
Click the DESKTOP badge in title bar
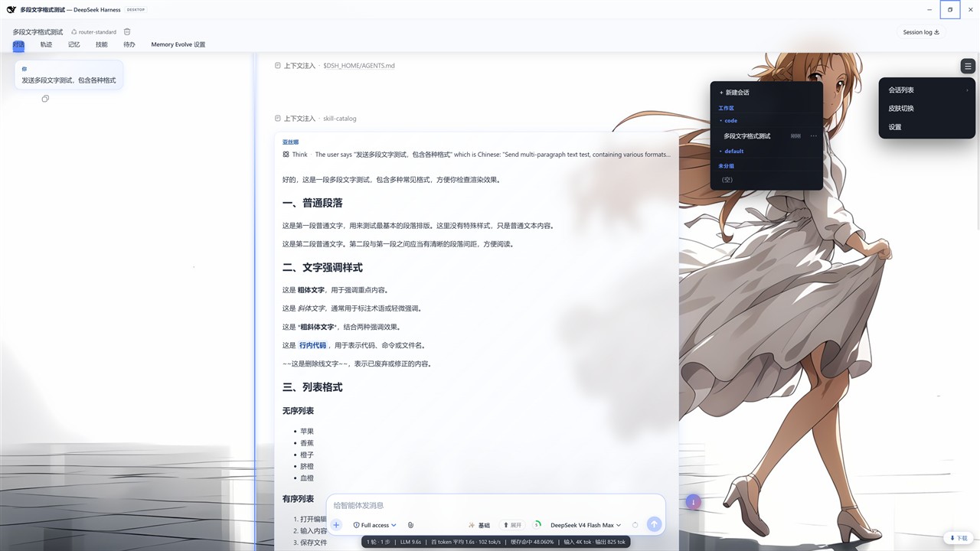click(136, 10)
